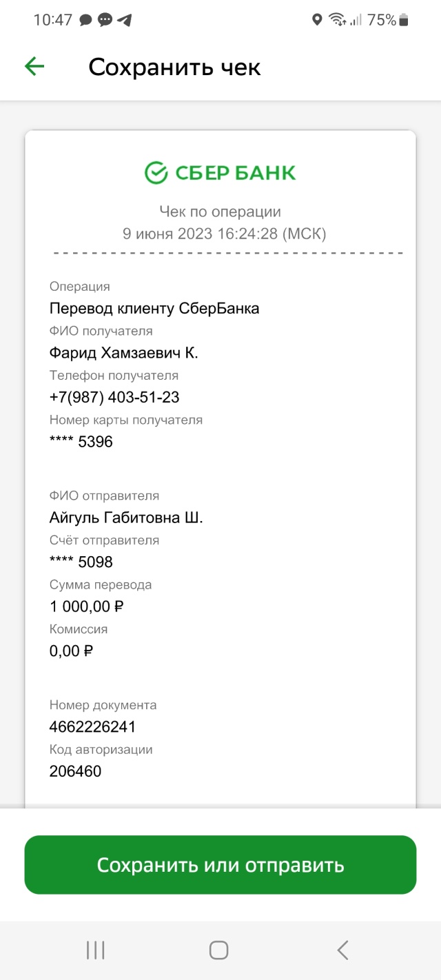
Task: Tap the chat bubble notification icon
Action: coord(86,20)
